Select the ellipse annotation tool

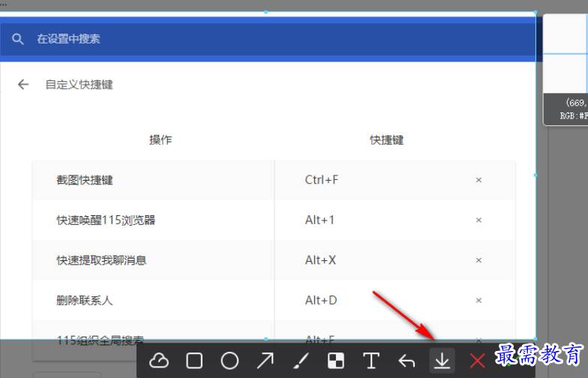pyautogui.click(x=229, y=361)
